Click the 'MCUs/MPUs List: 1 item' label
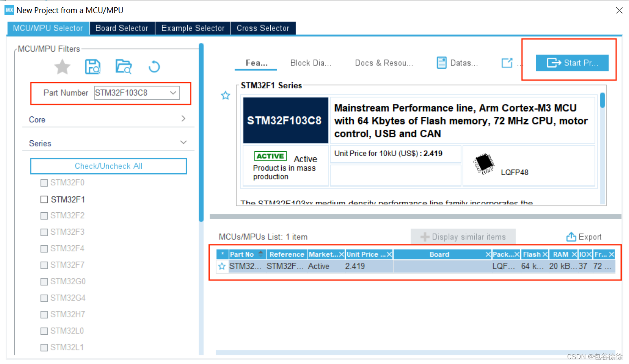Image resolution: width=629 pixels, height=364 pixels. click(263, 237)
